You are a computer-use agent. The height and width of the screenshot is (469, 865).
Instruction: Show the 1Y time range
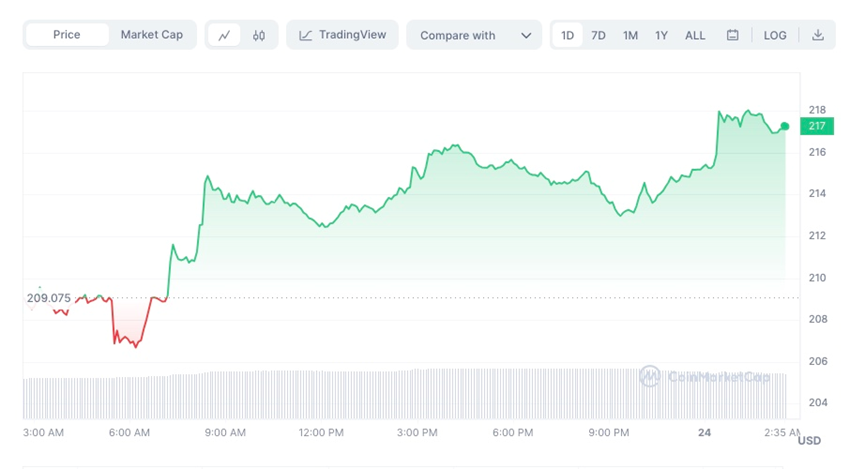[661, 35]
